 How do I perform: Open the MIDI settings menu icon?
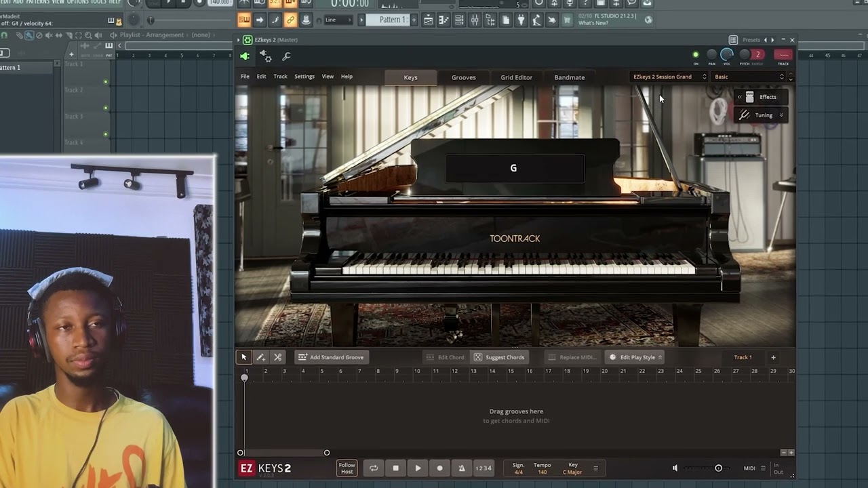763,468
